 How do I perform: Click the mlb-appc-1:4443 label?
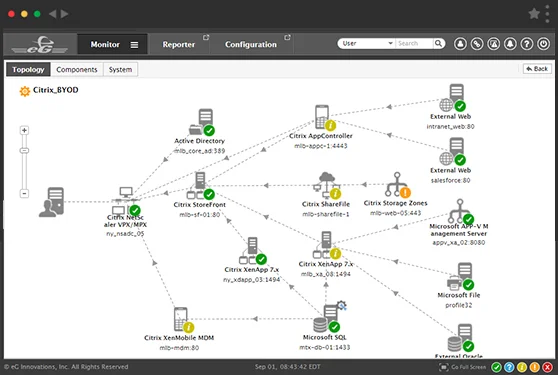click(321, 146)
